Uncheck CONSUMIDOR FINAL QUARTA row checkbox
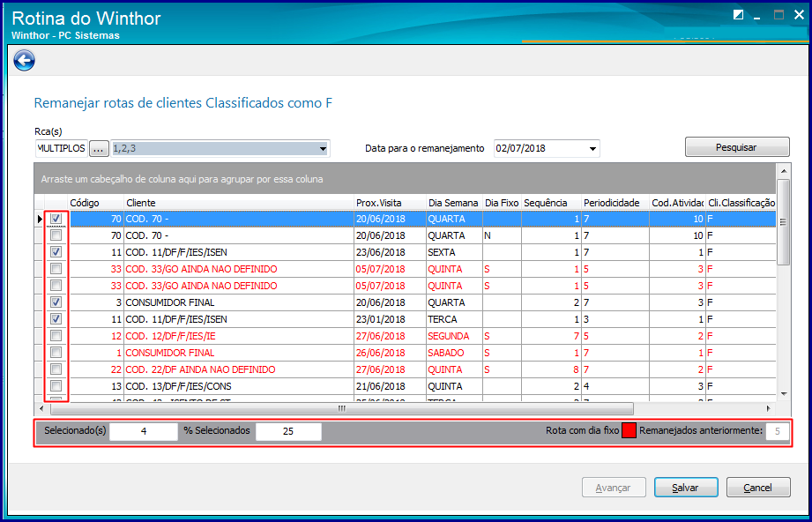The image size is (812, 522). [x=56, y=302]
